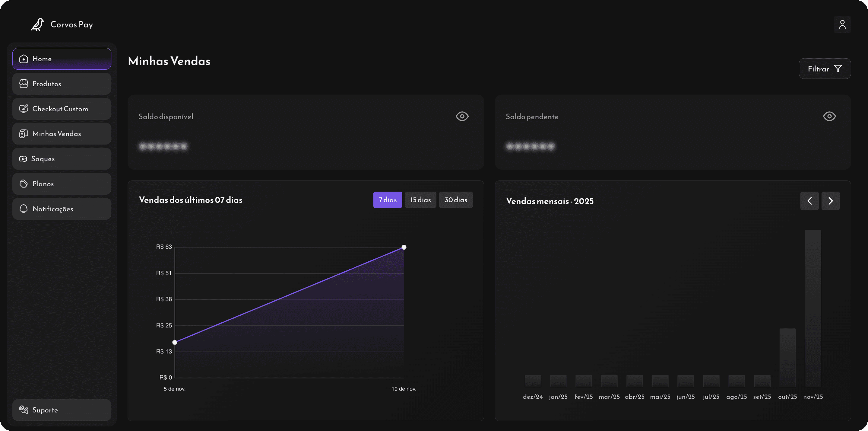Screen dimensions: 868x431
Task: Click the 'Saldo pendente' label
Action: pos(532,117)
